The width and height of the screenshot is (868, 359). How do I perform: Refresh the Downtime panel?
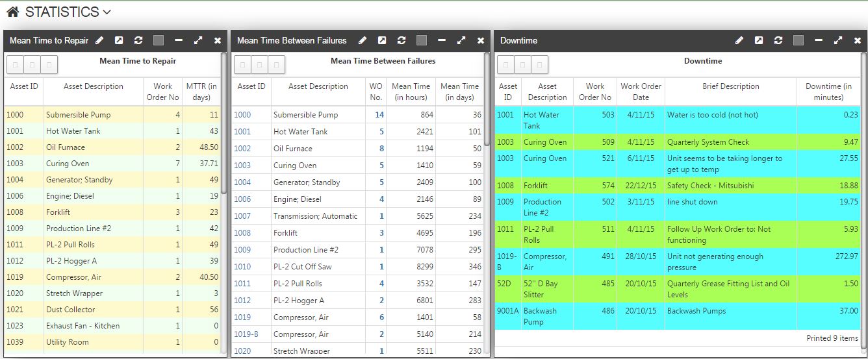click(x=778, y=40)
